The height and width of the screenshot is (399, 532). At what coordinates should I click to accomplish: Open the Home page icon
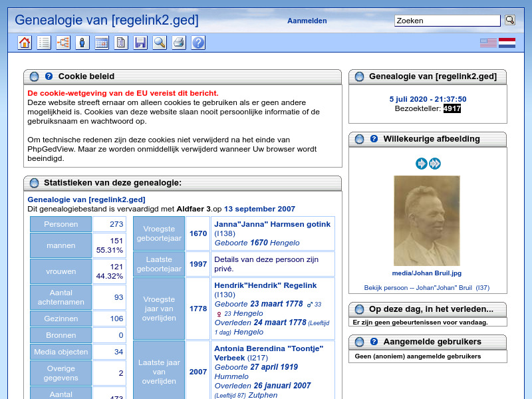[25, 43]
